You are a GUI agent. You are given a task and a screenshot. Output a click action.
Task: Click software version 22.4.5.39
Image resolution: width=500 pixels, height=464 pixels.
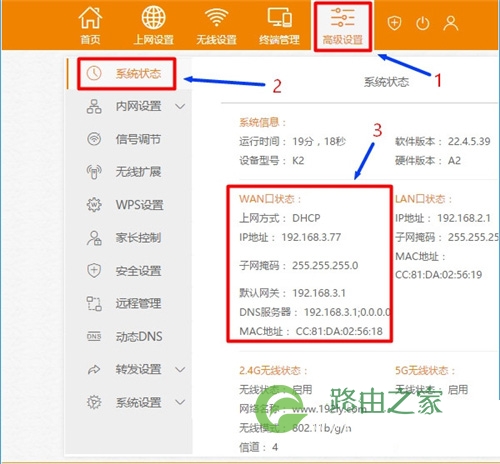click(469, 141)
